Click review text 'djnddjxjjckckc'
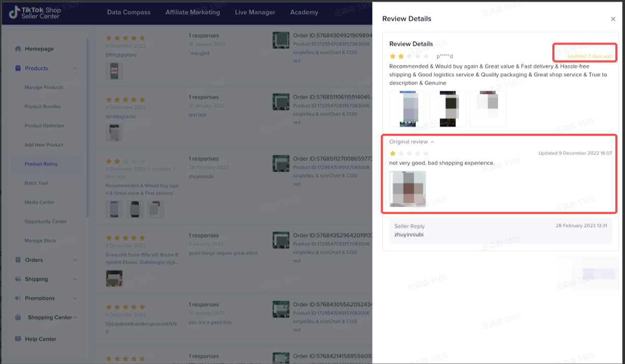The height and width of the screenshot is (364, 625). (121, 116)
